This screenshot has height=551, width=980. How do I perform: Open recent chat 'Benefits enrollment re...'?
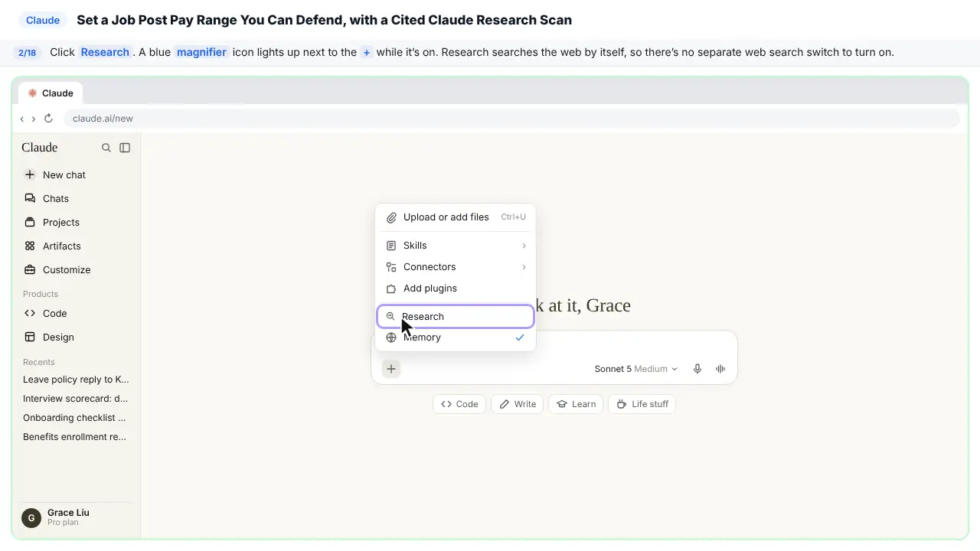pos(76,437)
